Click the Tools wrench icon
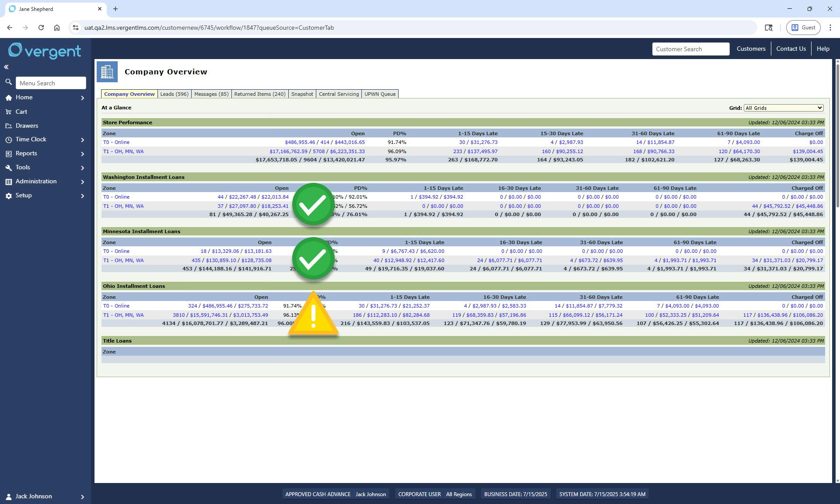The height and width of the screenshot is (504, 840). (x=9, y=168)
